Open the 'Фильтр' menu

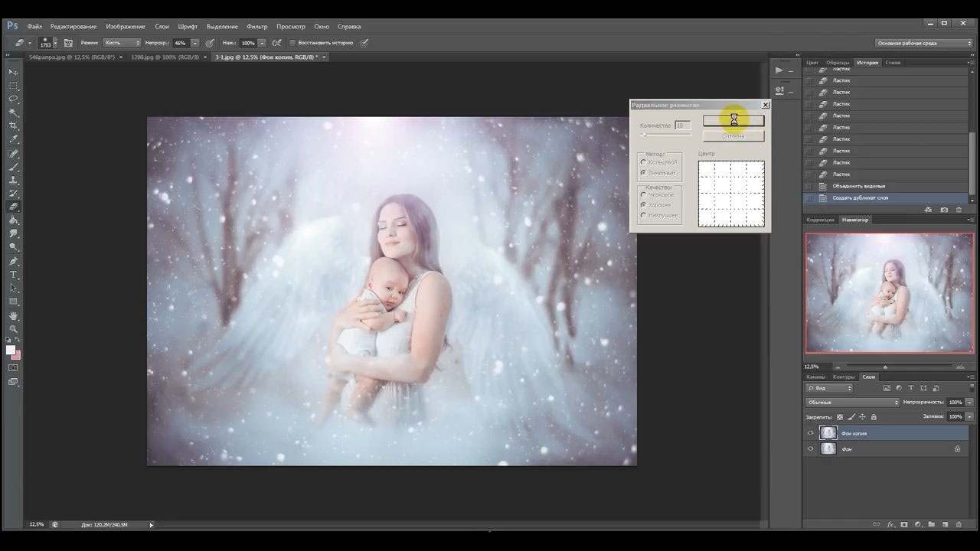coord(257,27)
